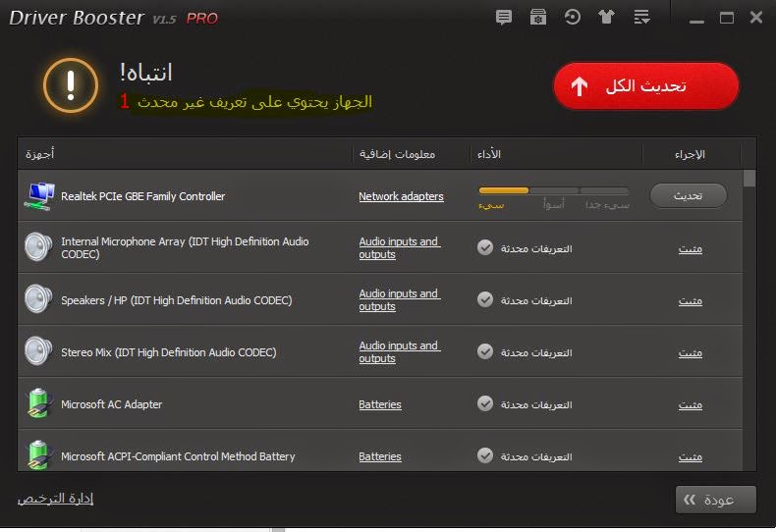776x532 pixels.
Task: Select Speakers / HP device name
Action: click(177, 300)
